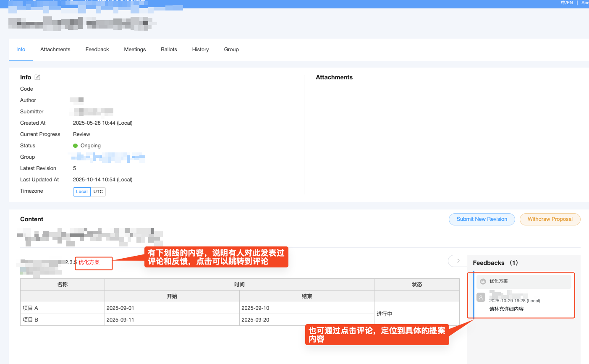The image size is (589, 364).
Task: Open the Attachments tab
Action: (x=55, y=50)
